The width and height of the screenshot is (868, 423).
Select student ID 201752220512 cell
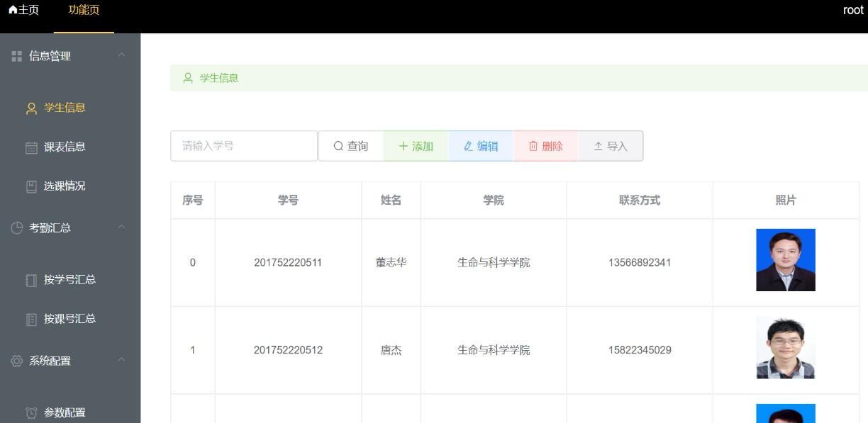tap(288, 350)
